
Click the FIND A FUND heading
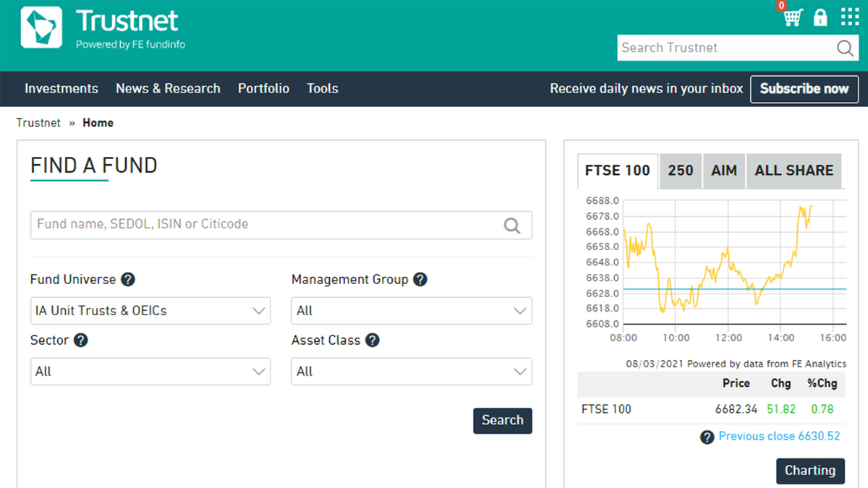coord(94,166)
